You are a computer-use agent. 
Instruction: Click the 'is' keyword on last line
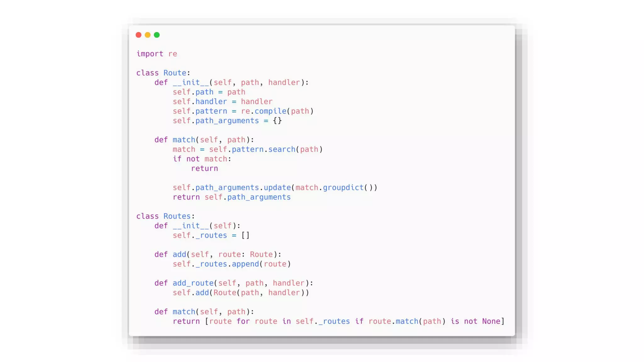455,321
